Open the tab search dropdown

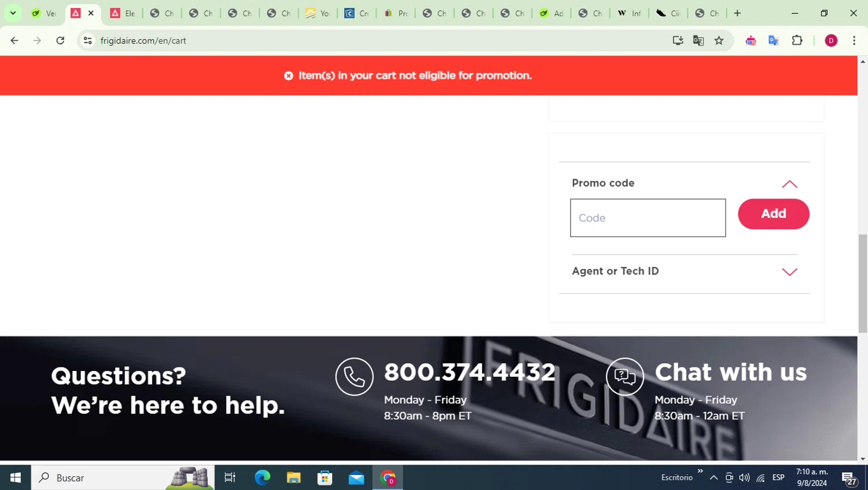(13, 13)
